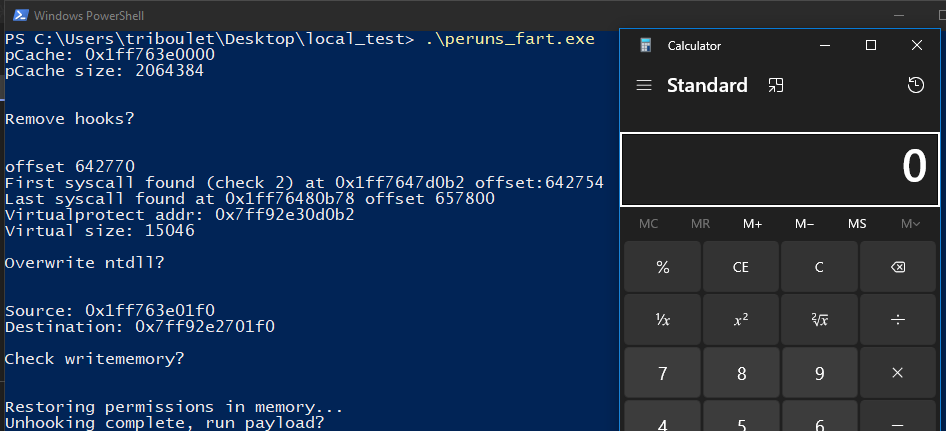Click the 'Check writememory?' line
Image resolution: width=946 pixels, height=431 pixels.
95,359
